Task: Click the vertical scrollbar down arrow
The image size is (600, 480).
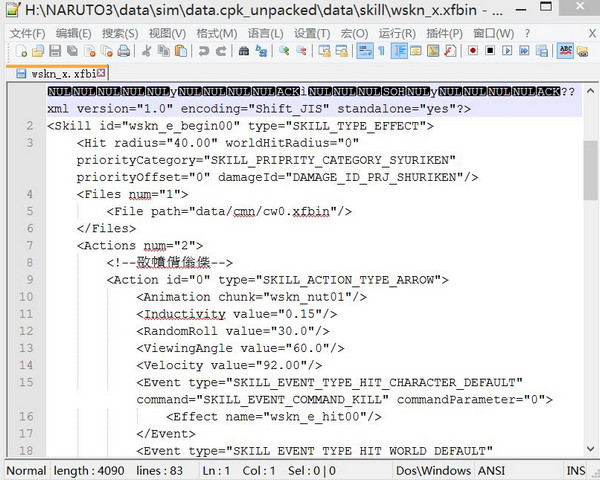Action: click(590, 448)
